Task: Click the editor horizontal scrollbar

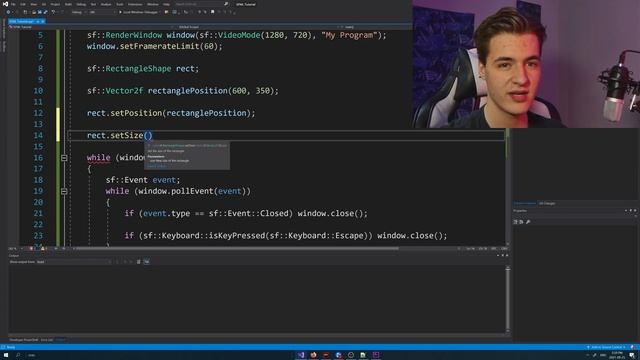Action: coord(237,248)
